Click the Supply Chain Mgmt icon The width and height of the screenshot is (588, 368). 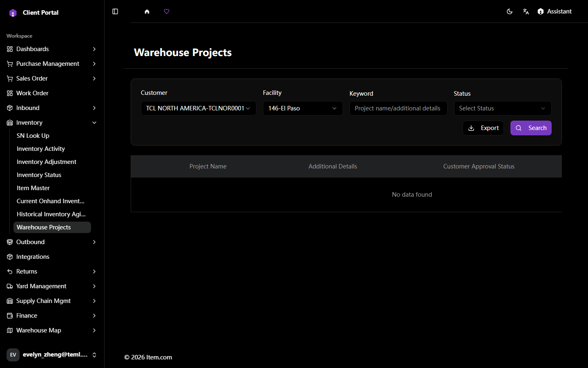point(10,301)
